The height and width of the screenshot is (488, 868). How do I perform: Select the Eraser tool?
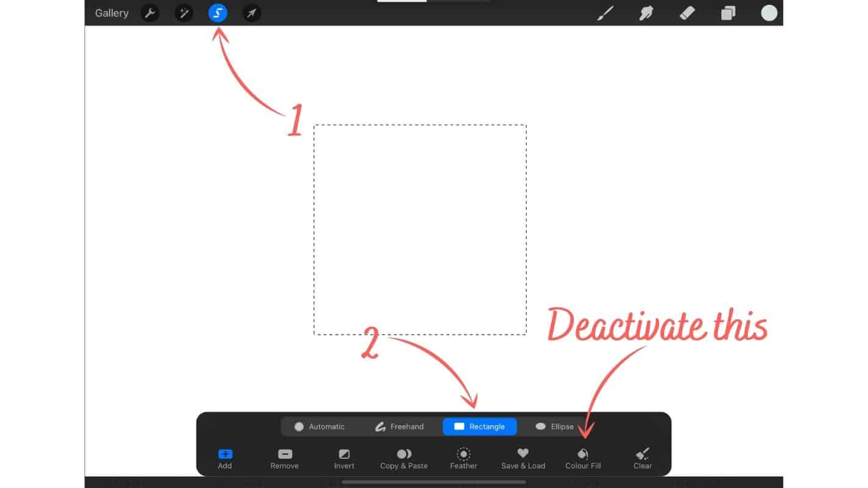[x=687, y=13]
